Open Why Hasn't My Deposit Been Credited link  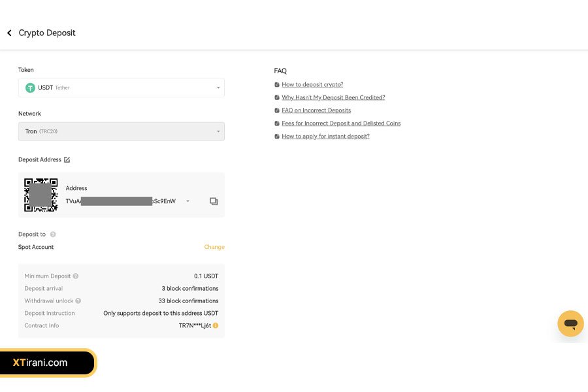point(333,97)
